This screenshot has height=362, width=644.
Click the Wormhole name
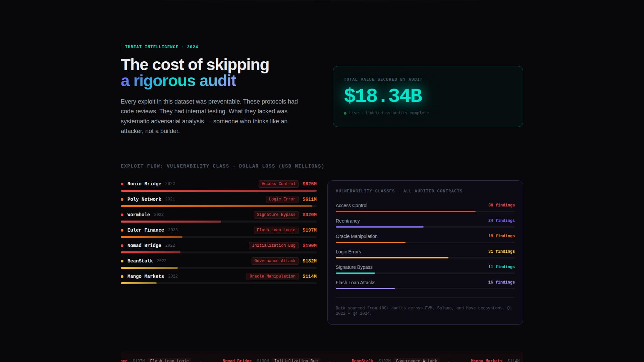[139, 215]
